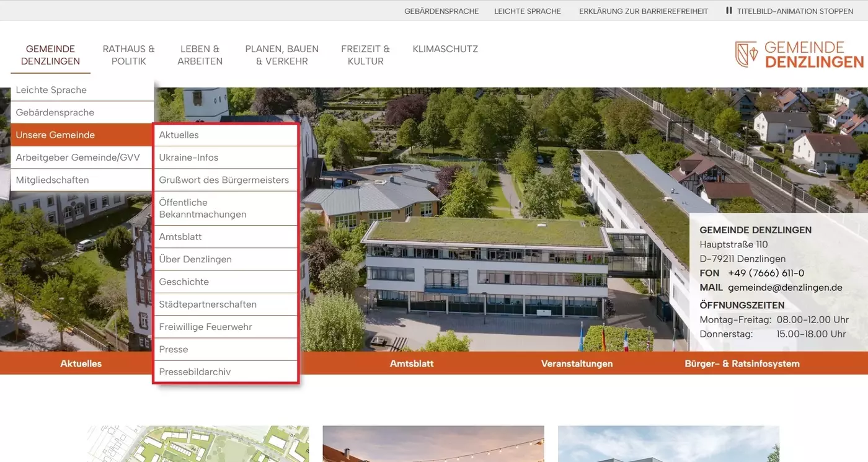Switch to Leichte Sprache
The width and height of the screenshot is (868, 462).
tap(528, 11)
